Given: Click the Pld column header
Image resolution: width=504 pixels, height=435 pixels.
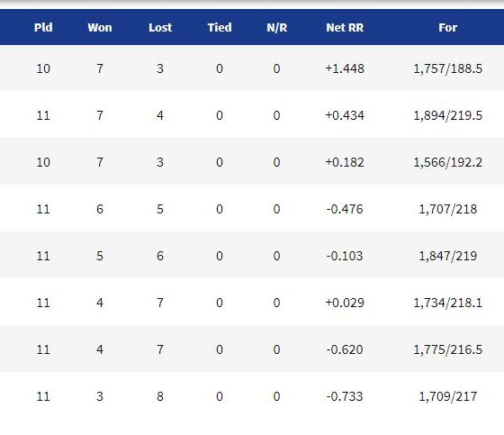Looking at the screenshot, I should coord(43,28).
